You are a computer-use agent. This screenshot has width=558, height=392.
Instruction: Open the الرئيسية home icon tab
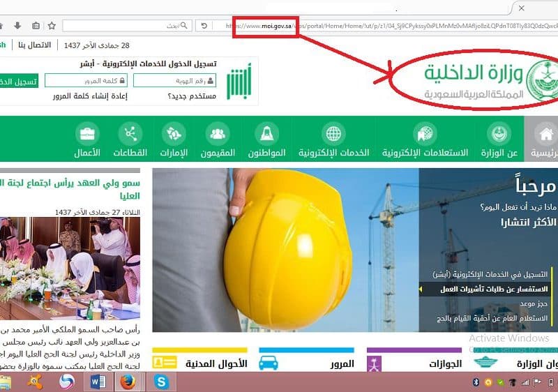546,135
